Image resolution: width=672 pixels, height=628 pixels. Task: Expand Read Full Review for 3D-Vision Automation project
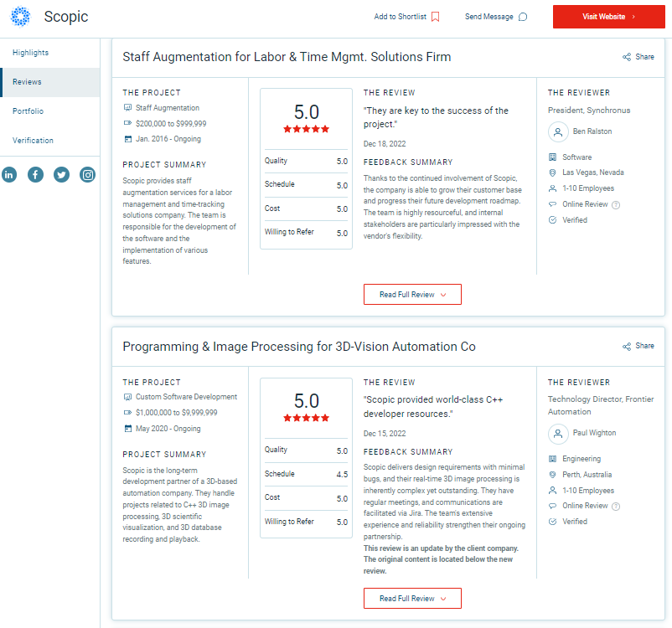(x=412, y=598)
